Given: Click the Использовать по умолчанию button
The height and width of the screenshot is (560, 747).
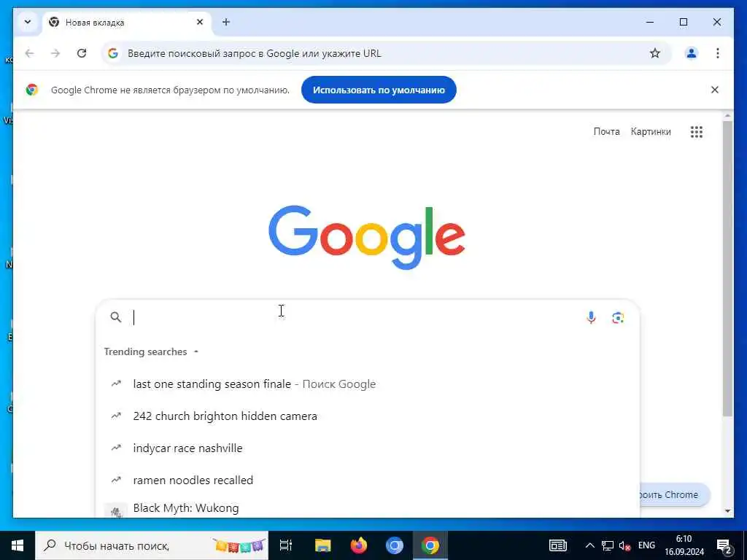Looking at the screenshot, I should tap(379, 90).
